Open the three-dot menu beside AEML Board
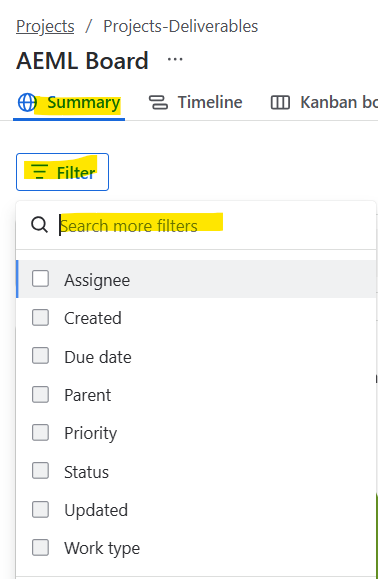Viewport: 378px width, 579px height. (175, 59)
